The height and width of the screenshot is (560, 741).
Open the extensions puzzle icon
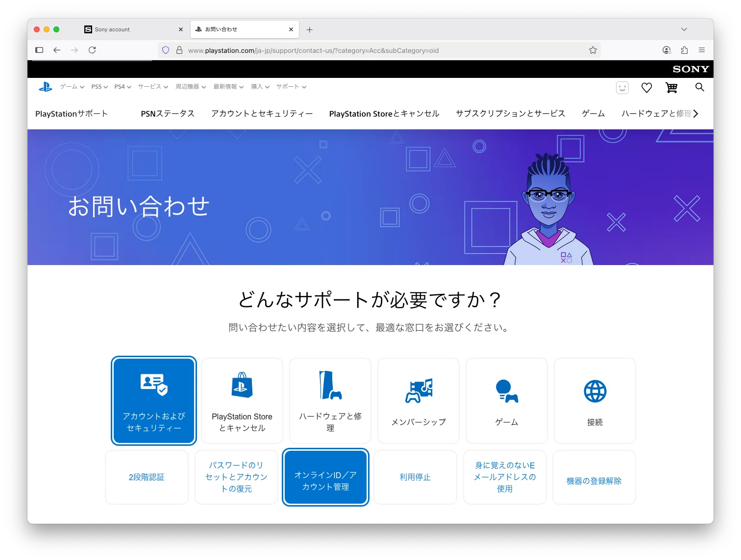point(684,50)
